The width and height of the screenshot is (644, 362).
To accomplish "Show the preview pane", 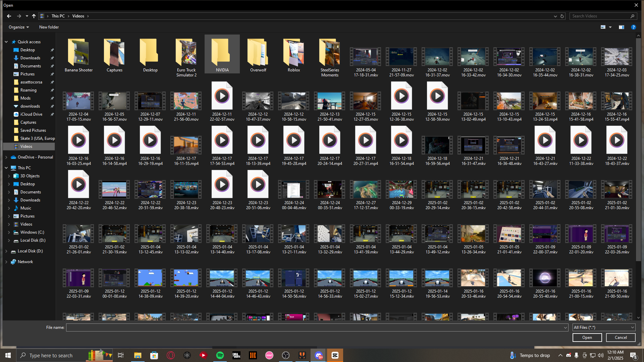I will pyautogui.click(x=622, y=27).
